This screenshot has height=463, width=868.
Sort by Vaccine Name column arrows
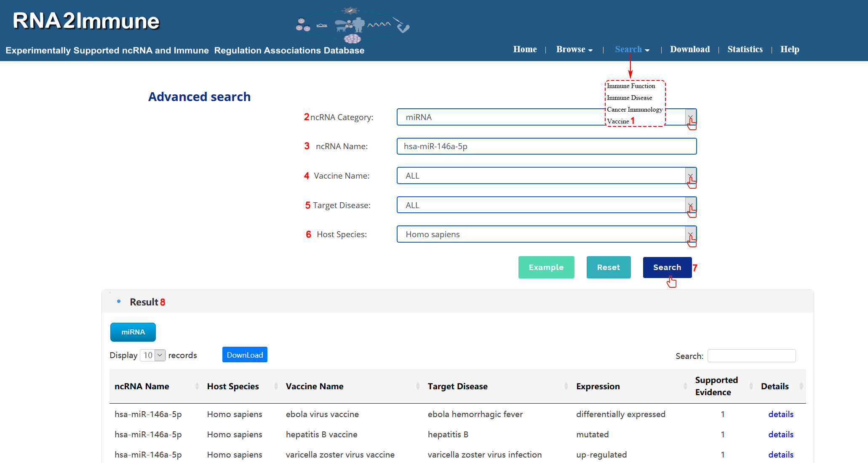[417, 386]
